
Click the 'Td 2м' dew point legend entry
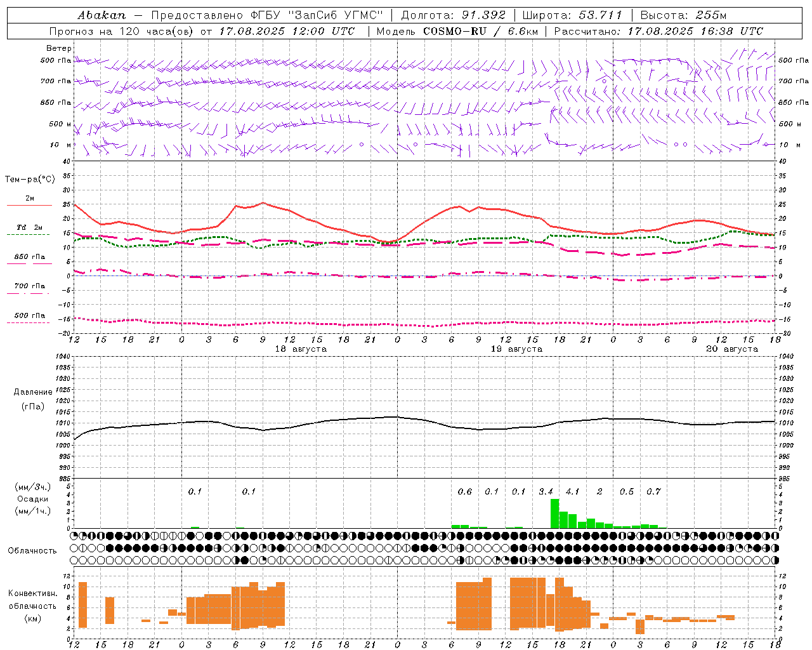pos(29,227)
